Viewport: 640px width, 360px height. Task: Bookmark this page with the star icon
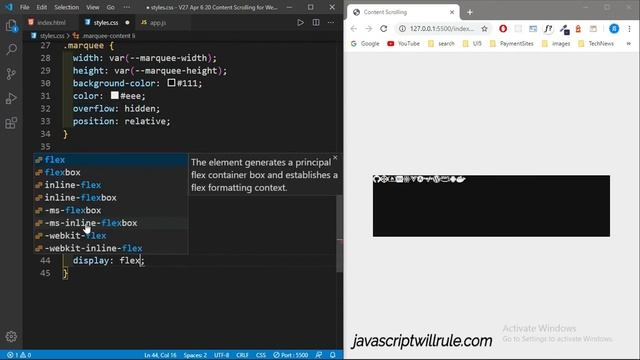tap(484, 29)
